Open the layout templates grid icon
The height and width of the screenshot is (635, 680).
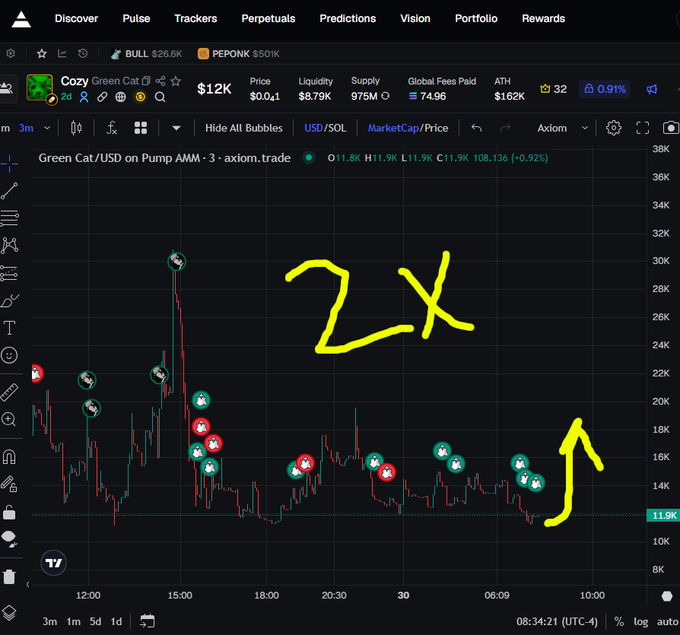141,128
